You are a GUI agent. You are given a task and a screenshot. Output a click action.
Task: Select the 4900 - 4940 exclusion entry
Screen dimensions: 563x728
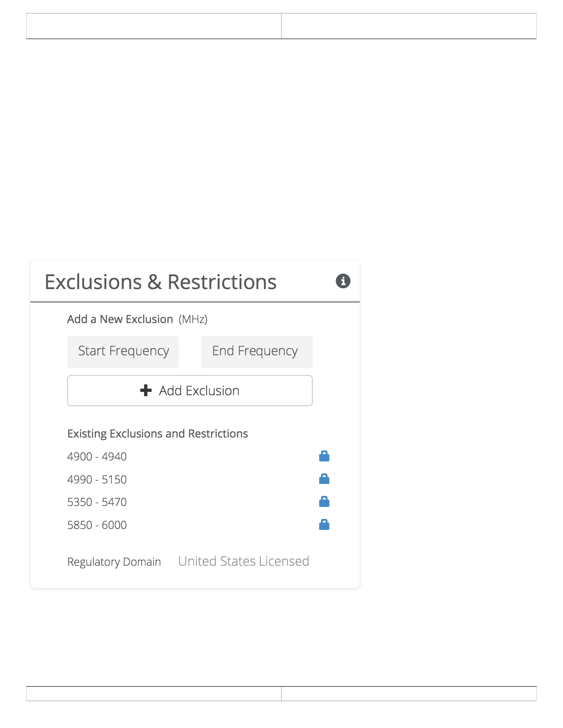[x=97, y=456]
